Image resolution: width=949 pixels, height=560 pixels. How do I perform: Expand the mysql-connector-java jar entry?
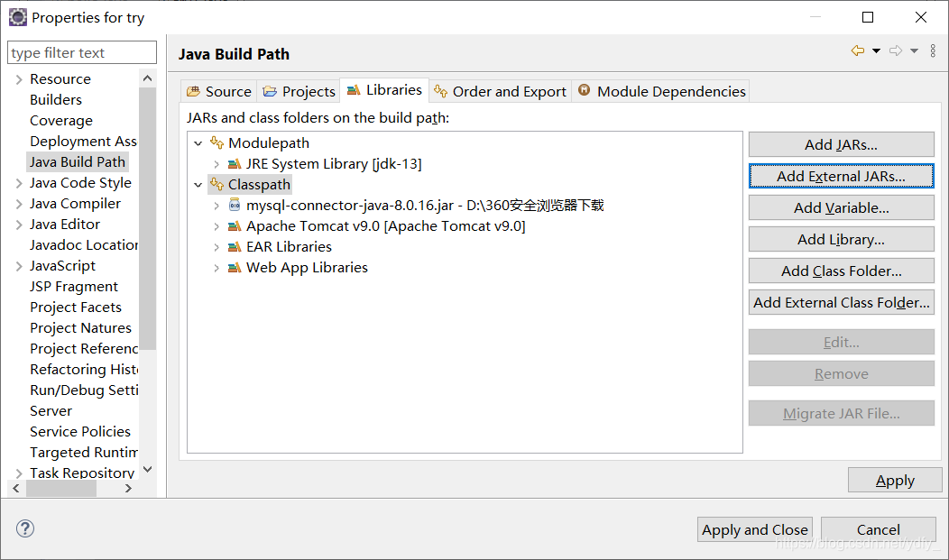[217, 206]
